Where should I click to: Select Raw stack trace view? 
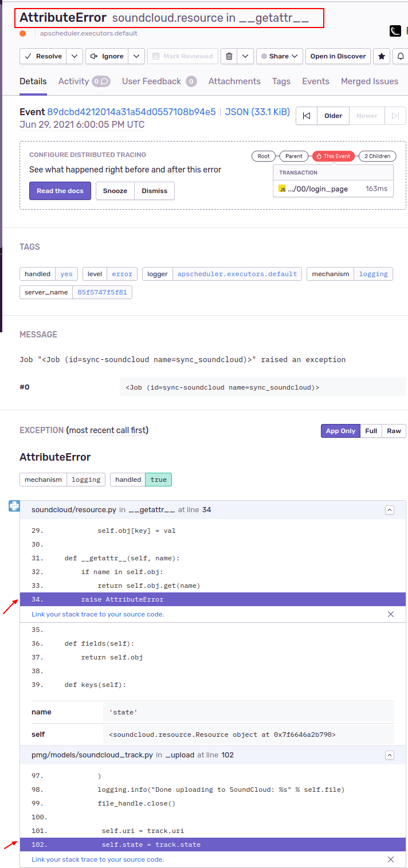tap(394, 431)
